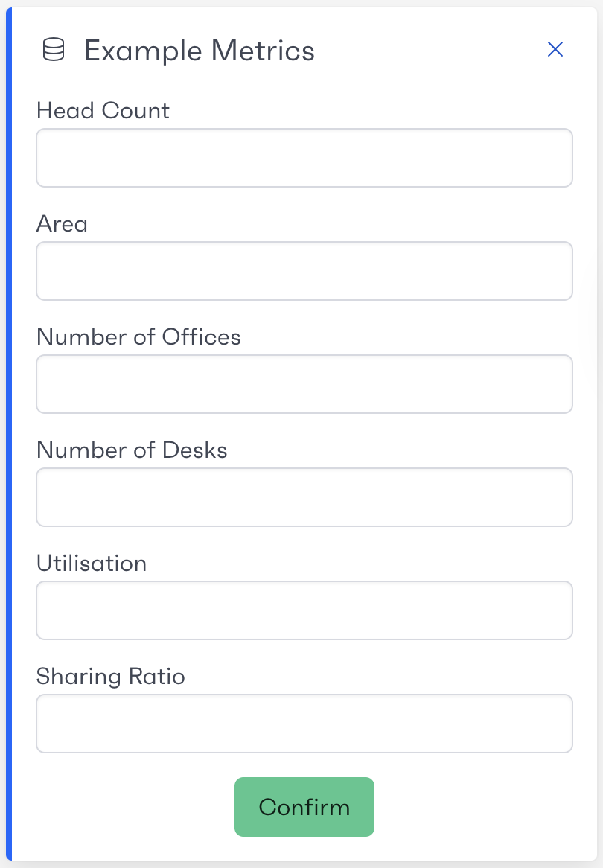Click the Number of Offices label
The width and height of the screenshot is (603, 868).
(138, 337)
